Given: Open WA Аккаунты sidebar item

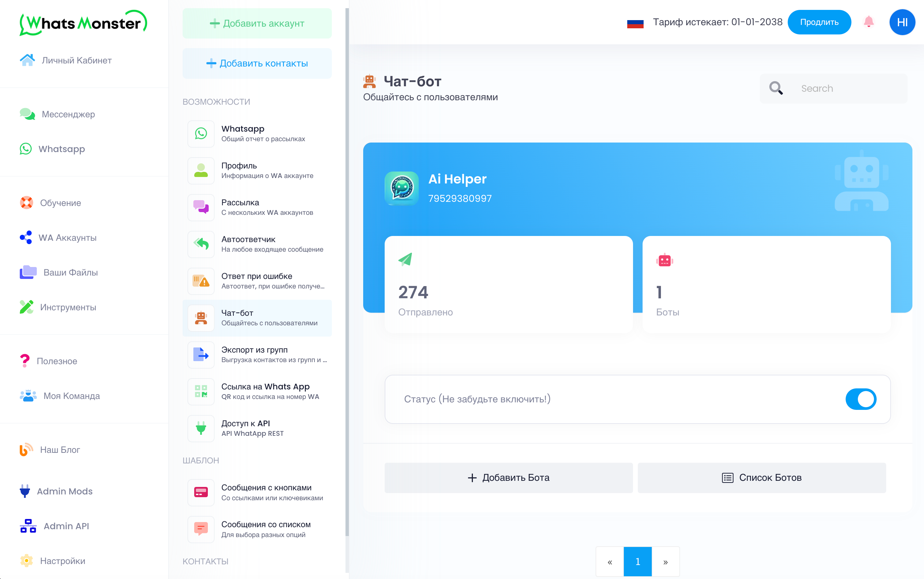Looking at the screenshot, I should tap(67, 238).
